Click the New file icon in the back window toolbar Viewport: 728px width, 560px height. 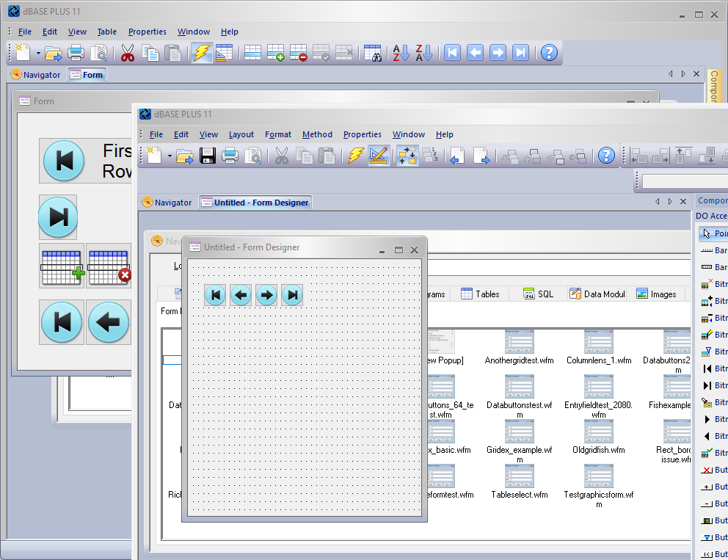[x=23, y=52]
